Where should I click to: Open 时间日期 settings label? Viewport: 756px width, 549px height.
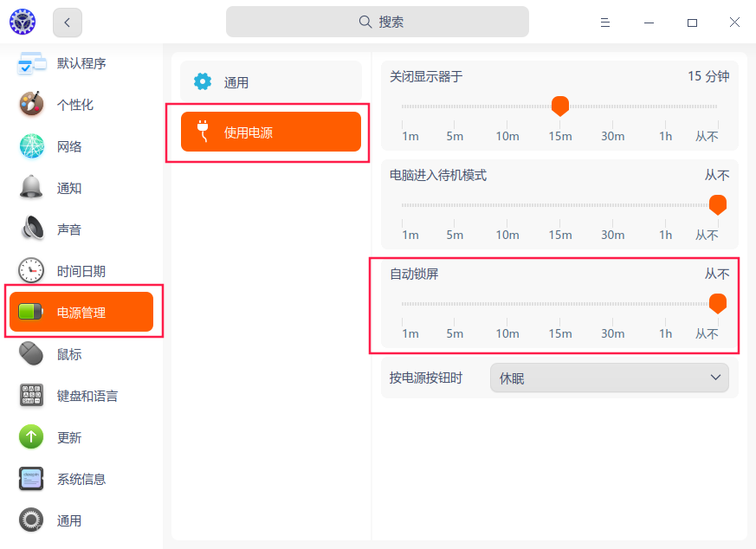81,271
